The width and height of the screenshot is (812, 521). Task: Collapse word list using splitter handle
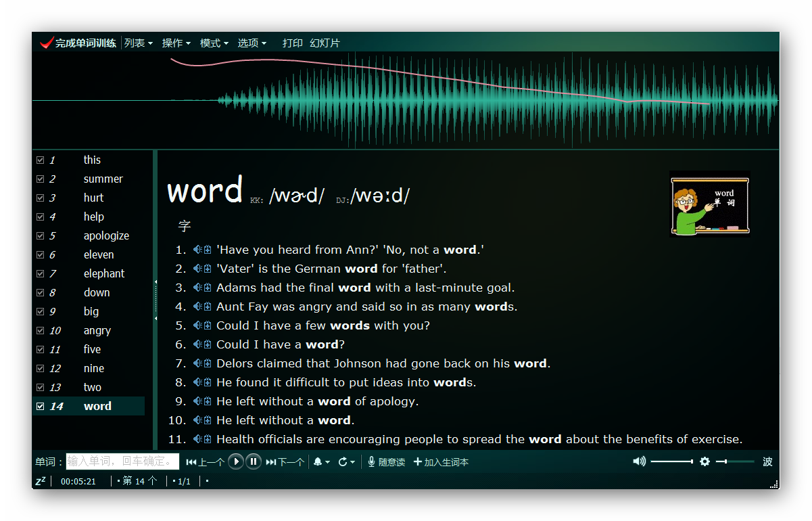tap(156, 300)
